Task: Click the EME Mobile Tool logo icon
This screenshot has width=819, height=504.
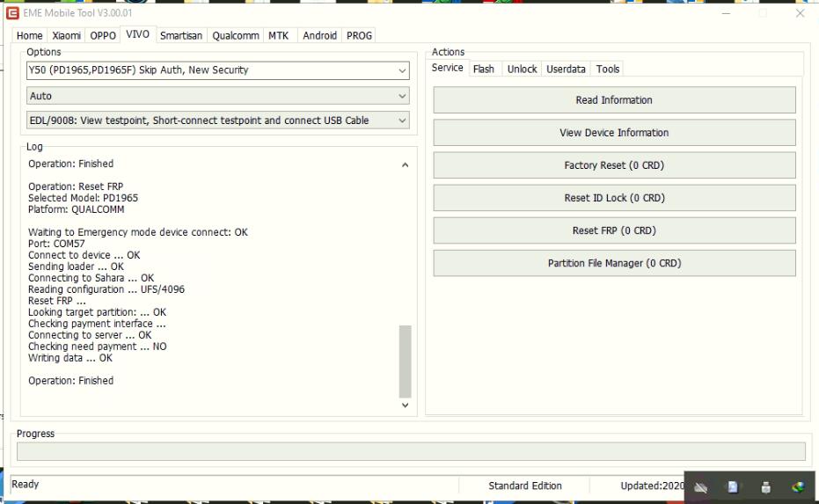Action: point(12,13)
